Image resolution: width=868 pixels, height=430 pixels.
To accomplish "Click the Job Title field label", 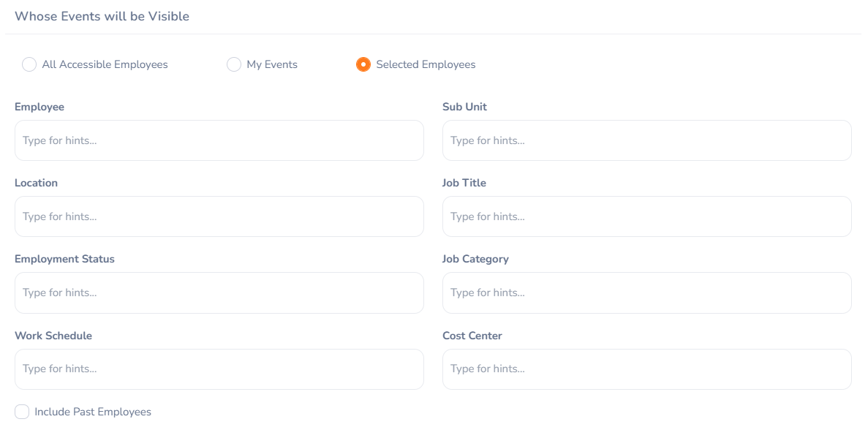I will click(x=464, y=183).
